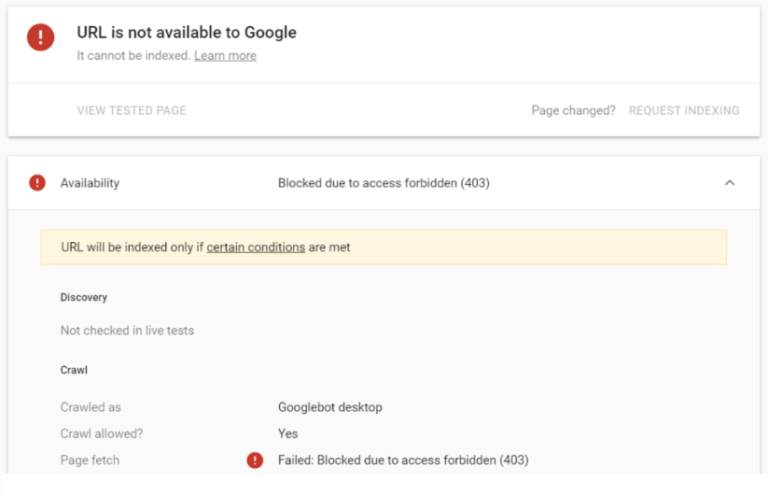The height and width of the screenshot is (496, 768).
Task: Click the red error icon next to Page fetch
Action: (x=255, y=460)
